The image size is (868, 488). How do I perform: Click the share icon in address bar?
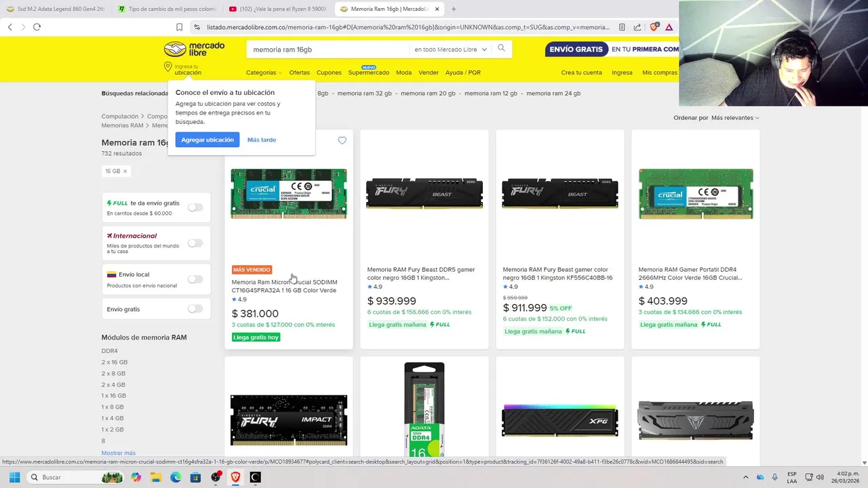pos(637,27)
